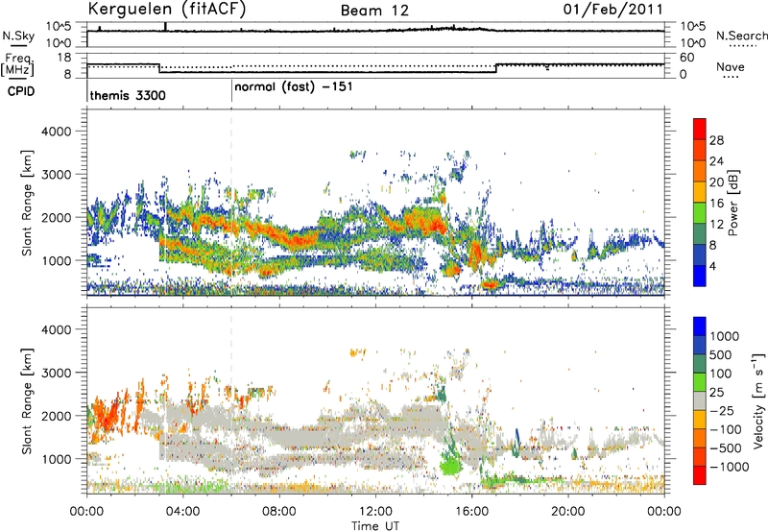The image size is (768, 532).
Task: Click the "Velocity [m s⁻¹]" colorbar title
Action: [x=758, y=400]
